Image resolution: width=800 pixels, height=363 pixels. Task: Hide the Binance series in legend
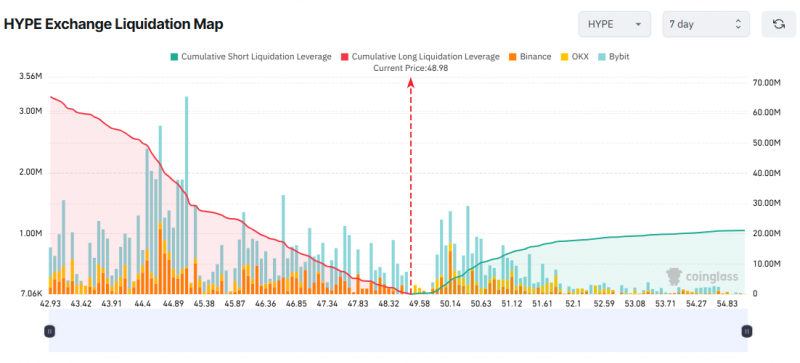click(x=530, y=57)
